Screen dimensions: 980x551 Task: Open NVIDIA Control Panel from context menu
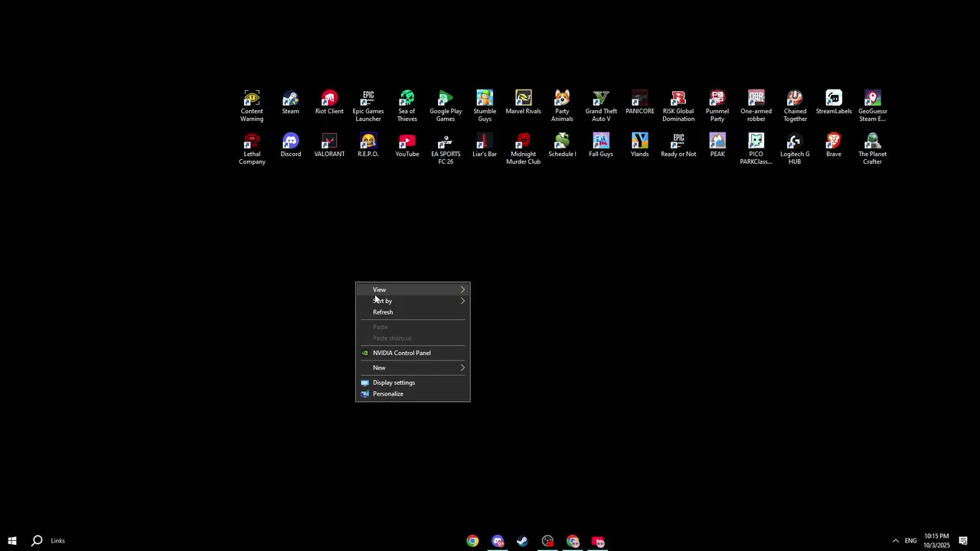point(413,353)
